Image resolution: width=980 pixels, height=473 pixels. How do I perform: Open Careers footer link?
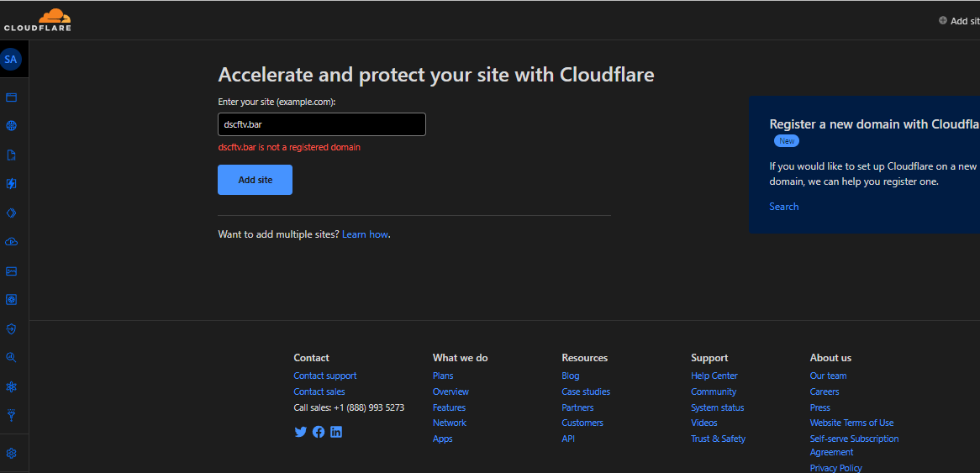[x=825, y=392]
